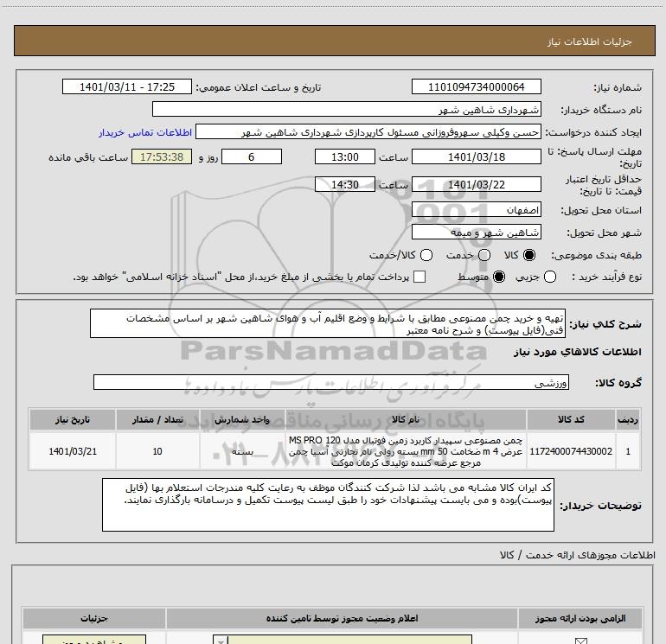Select the کالا radio button

point(529,255)
